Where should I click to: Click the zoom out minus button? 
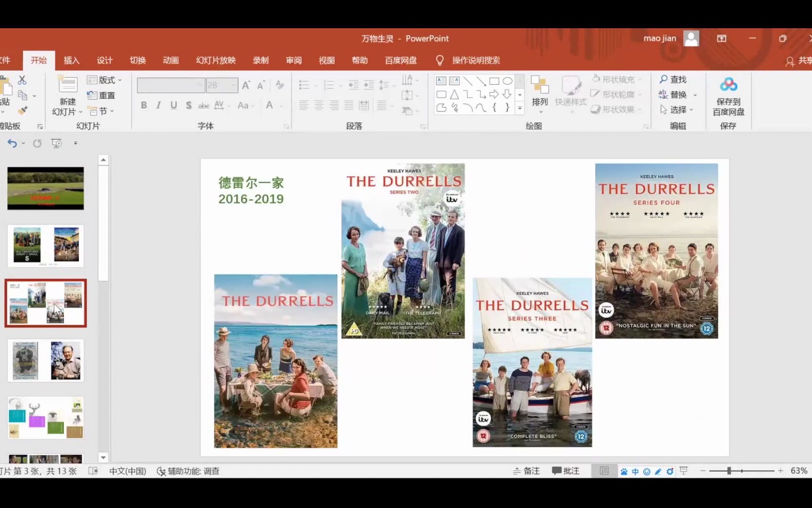click(703, 471)
